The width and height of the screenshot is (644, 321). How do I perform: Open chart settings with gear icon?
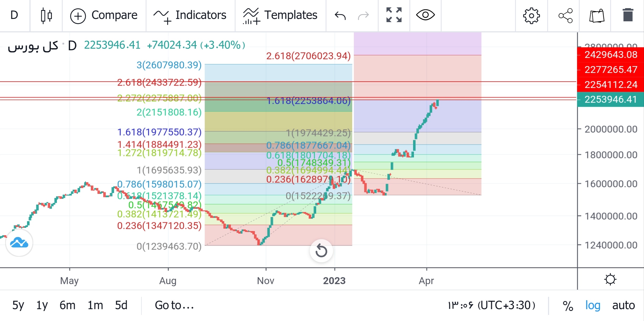click(x=531, y=15)
